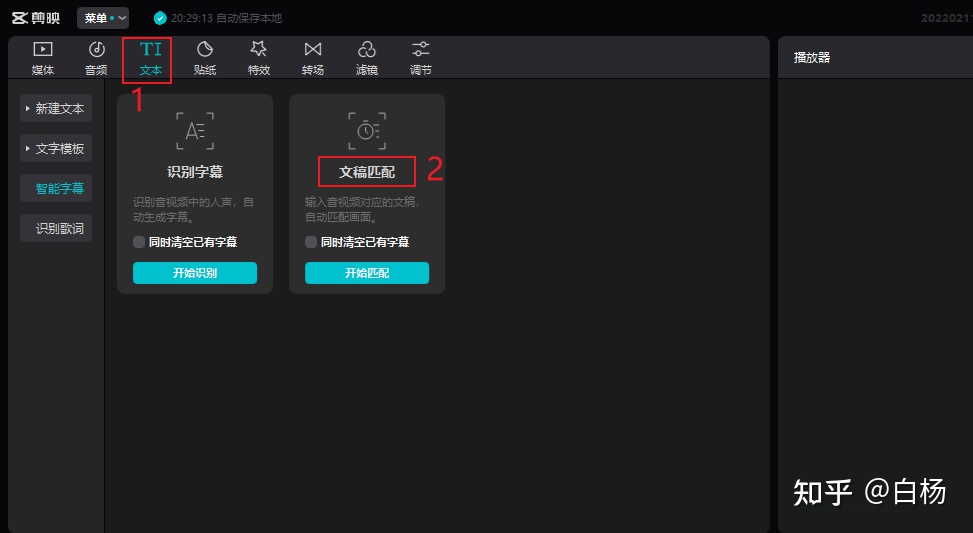This screenshot has width=973, height=533.
Task: Select the 文本 (Text) tool icon
Action: coord(150,50)
